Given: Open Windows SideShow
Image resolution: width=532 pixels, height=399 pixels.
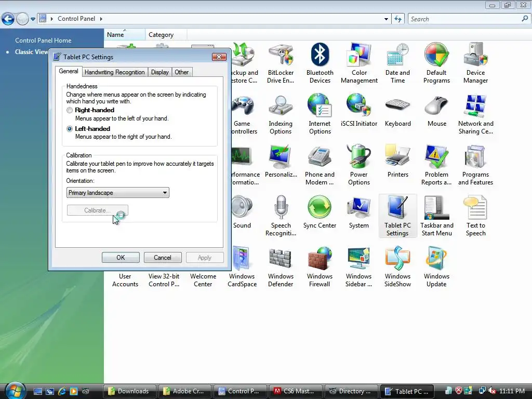Looking at the screenshot, I should point(397,267).
